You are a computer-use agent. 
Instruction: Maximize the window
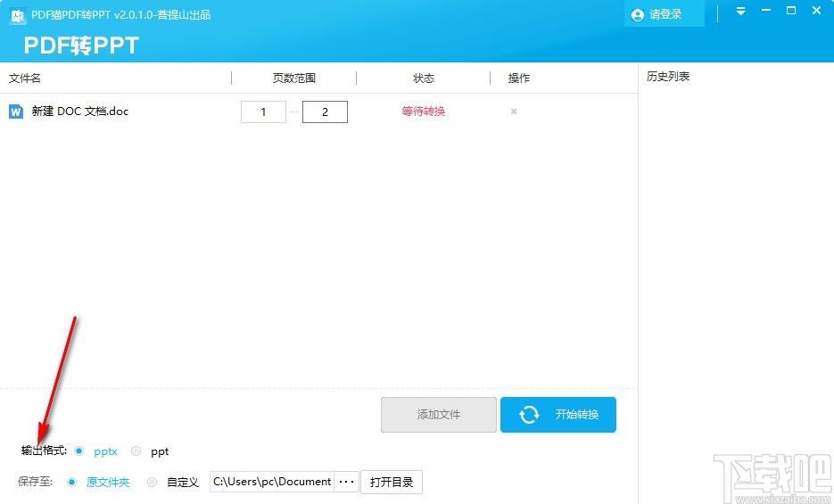click(791, 11)
